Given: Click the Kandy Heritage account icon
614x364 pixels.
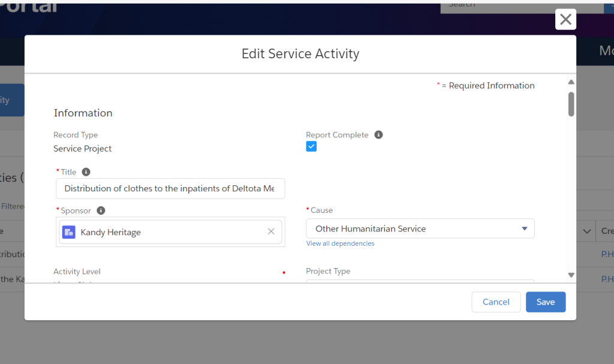Looking at the screenshot, I should (69, 232).
